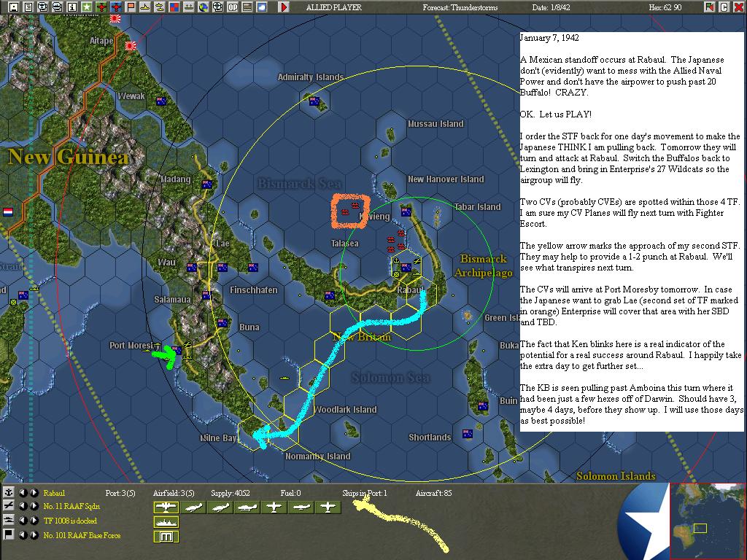Click the 'OP' toolbar icon
This screenshot has width=747, height=560.
233,7
